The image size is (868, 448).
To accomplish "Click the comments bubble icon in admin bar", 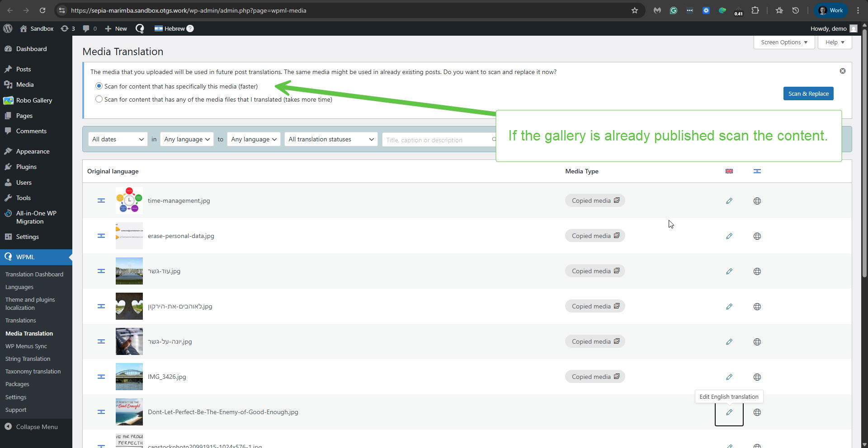I will tap(86, 28).
